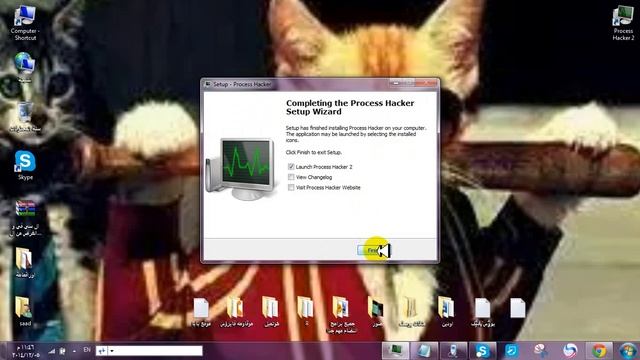Enable the View Changelog checkbox
The image size is (640, 360).
coord(291,177)
